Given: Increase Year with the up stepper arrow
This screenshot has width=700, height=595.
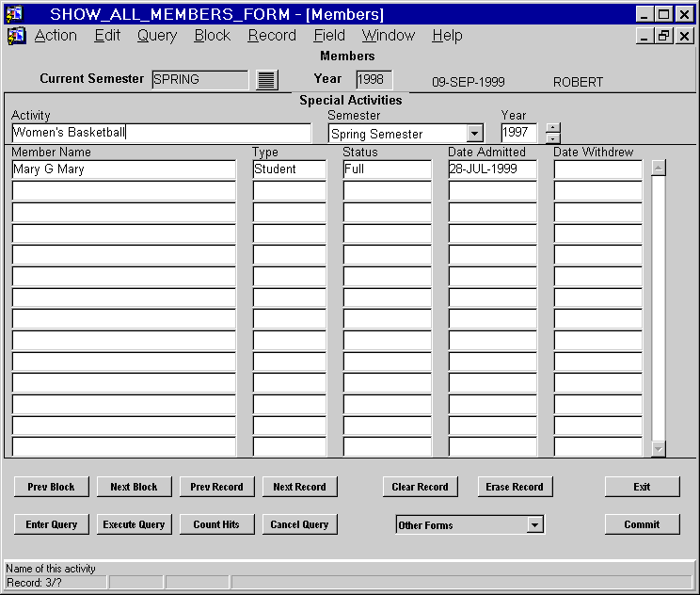Looking at the screenshot, I should tap(552, 128).
